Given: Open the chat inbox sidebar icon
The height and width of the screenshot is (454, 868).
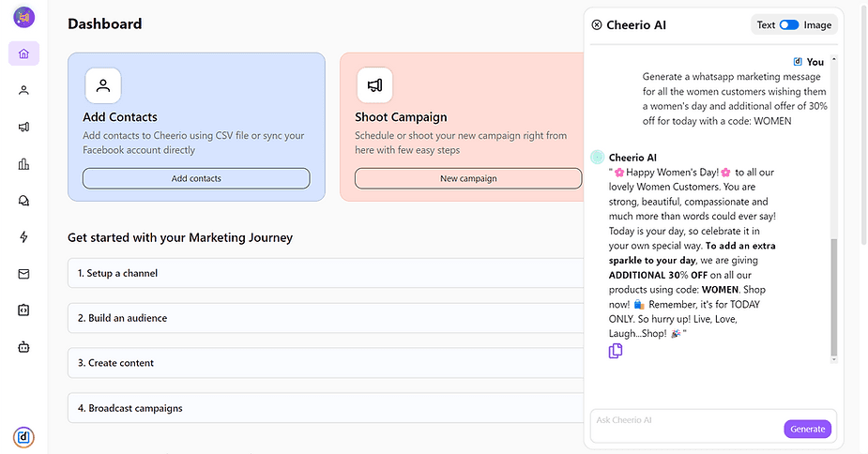Looking at the screenshot, I should click(x=23, y=201).
